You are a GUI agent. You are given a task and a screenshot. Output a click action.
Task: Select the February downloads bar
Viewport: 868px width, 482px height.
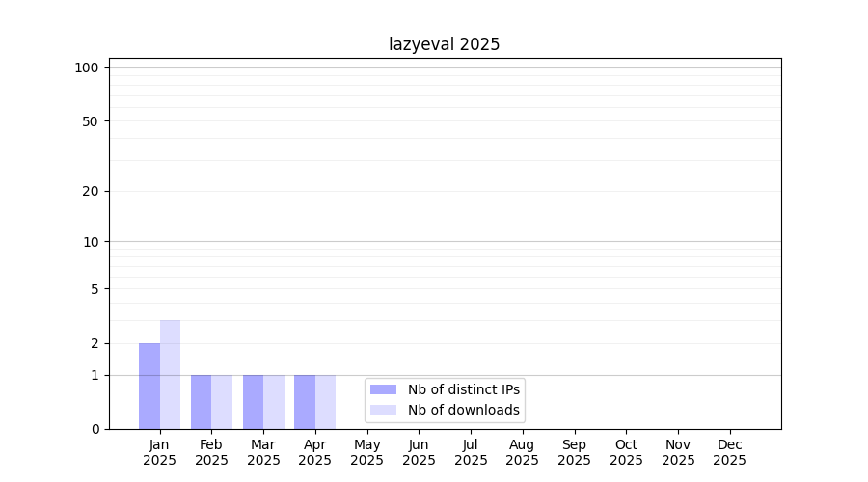click(222, 402)
